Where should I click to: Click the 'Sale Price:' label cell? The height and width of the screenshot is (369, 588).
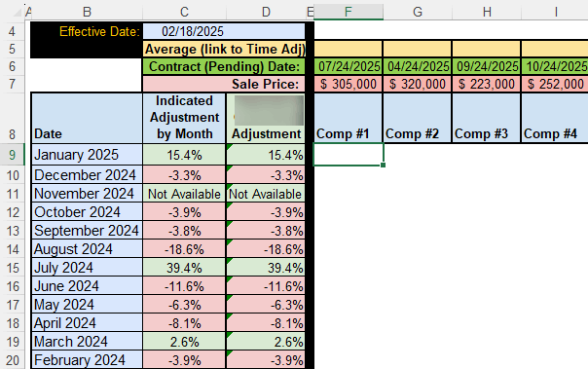[224, 84]
